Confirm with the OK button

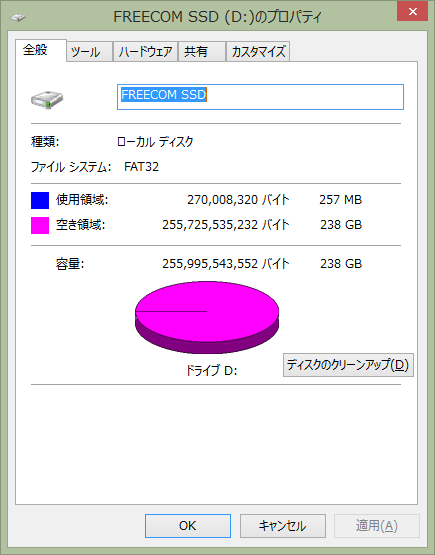[188, 526]
